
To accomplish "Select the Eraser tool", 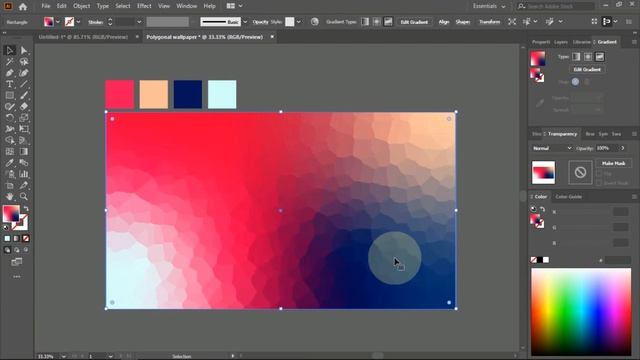I will tap(24, 107).
